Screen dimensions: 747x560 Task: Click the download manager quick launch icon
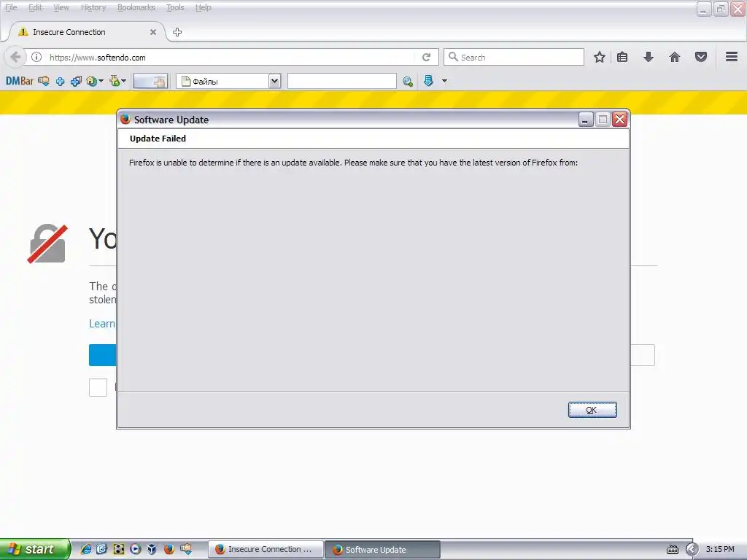click(x=186, y=549)
